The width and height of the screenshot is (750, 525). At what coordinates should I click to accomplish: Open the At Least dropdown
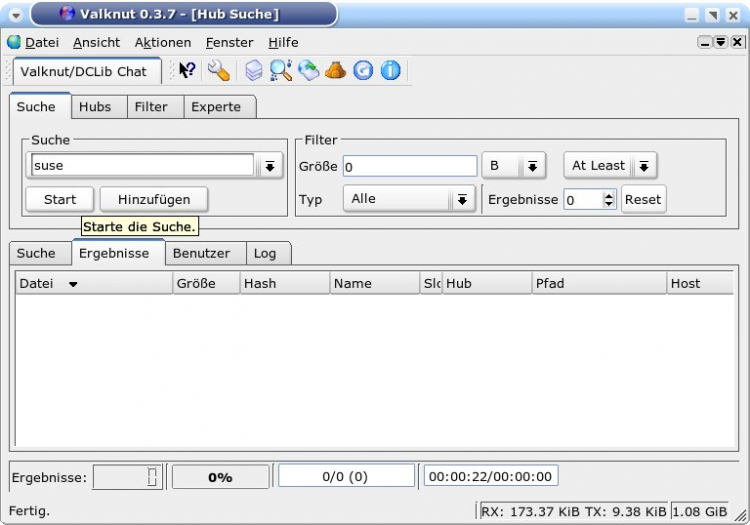[x=610, y=165]
